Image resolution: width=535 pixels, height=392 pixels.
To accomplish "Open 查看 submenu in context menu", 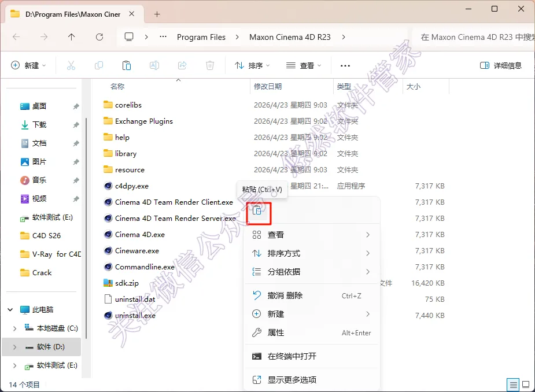I will click(x=312, y=235).
